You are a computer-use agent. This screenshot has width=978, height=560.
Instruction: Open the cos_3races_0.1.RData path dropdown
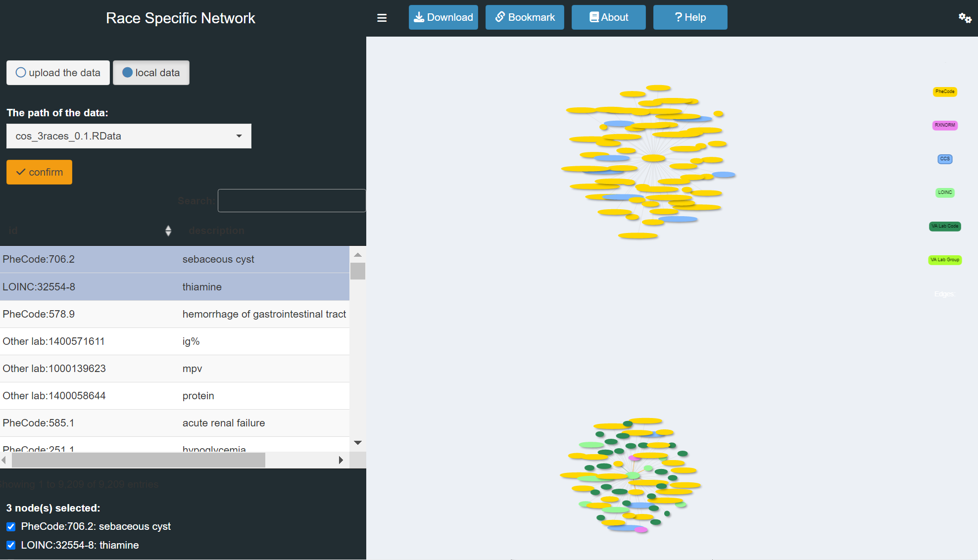(129, 136)
